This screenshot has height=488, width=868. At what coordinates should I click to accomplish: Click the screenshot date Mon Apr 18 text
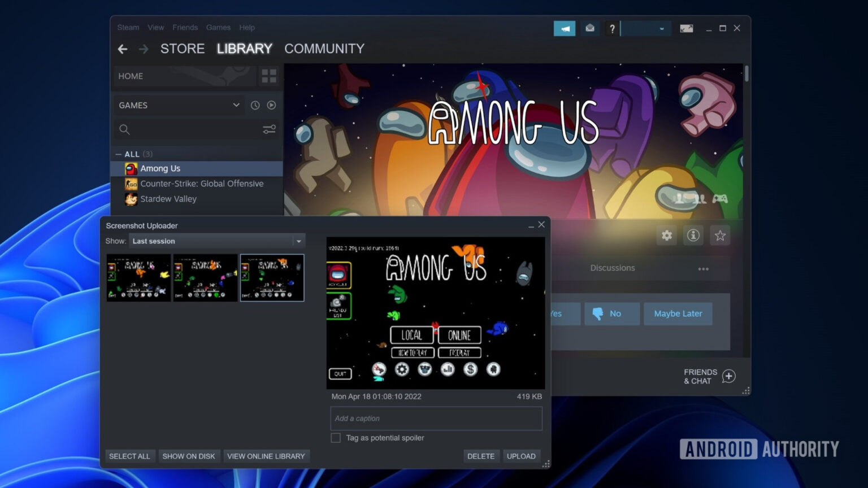point(376,396)
